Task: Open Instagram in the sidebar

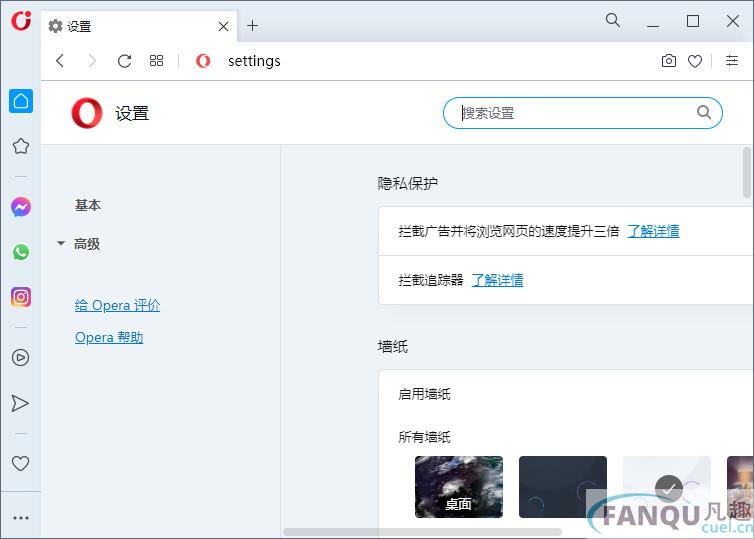Action: pyautogui.click(x=21, y=297)
